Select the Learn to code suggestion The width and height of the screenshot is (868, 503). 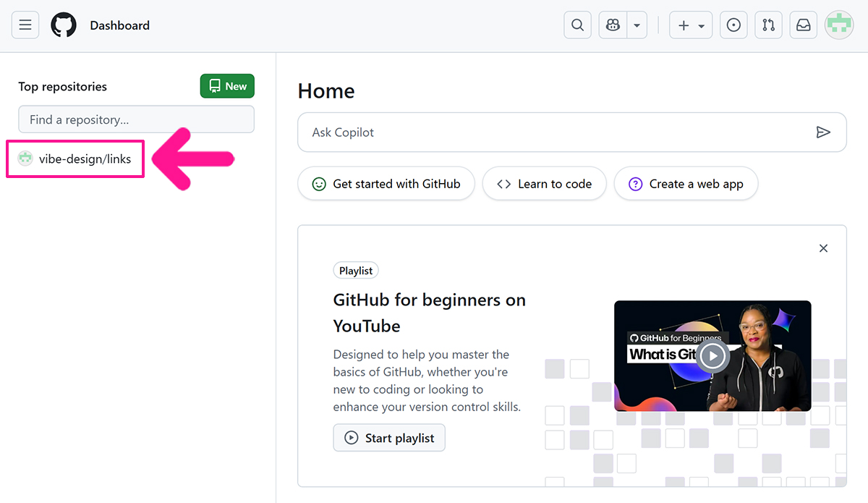coord(544,184)
